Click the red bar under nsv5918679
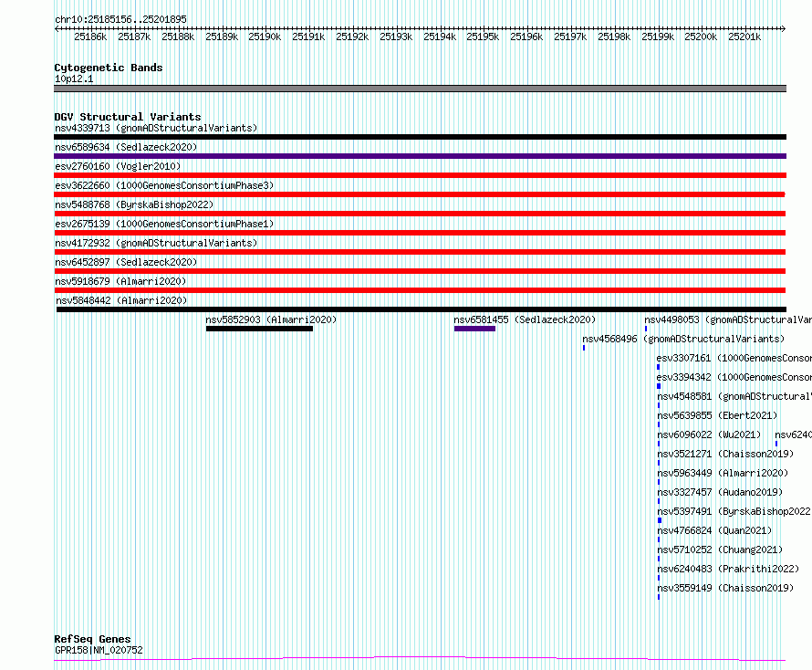 [420, 290]
